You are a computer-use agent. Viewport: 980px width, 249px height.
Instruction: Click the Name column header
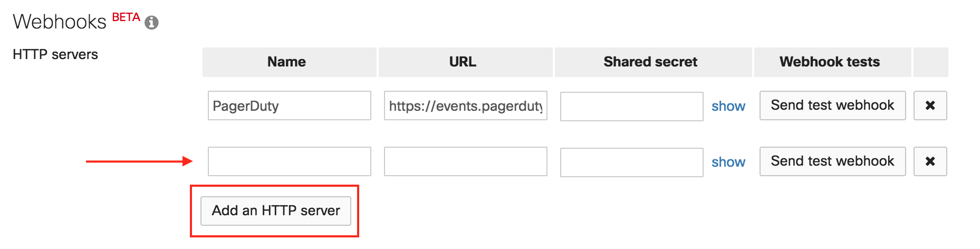coord(286,62)
